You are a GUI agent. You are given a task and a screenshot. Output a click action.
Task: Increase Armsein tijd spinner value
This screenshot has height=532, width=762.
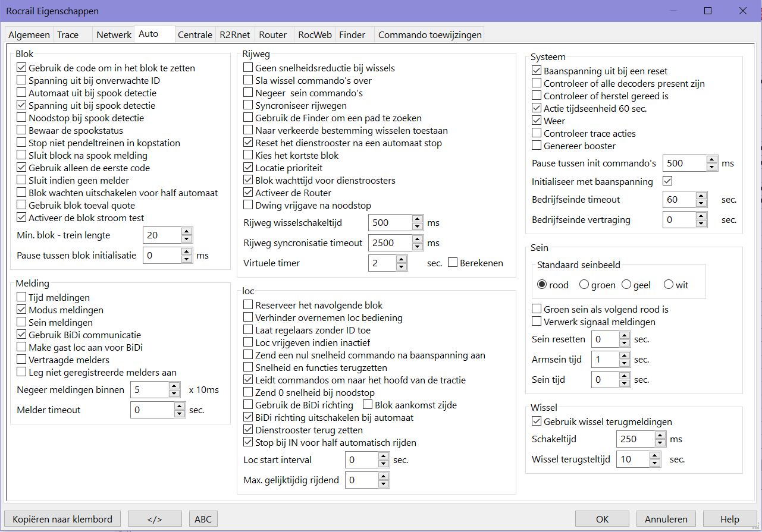coord(624,356)
